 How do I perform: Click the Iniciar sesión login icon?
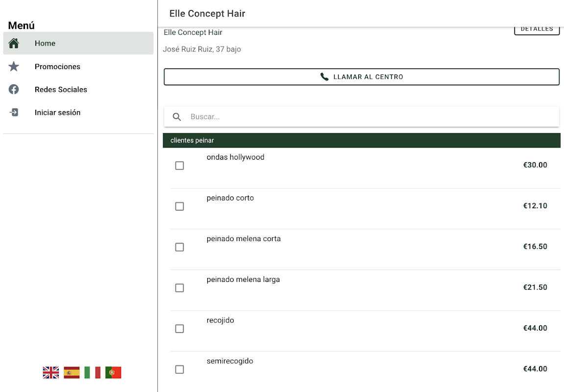[x=14, y=112]
